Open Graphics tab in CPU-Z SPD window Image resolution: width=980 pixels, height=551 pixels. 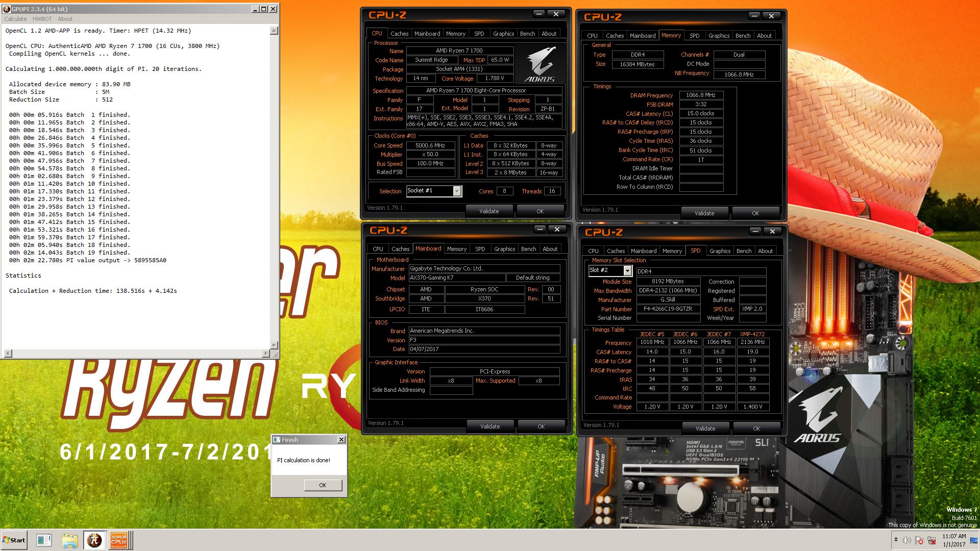(720, 251)
